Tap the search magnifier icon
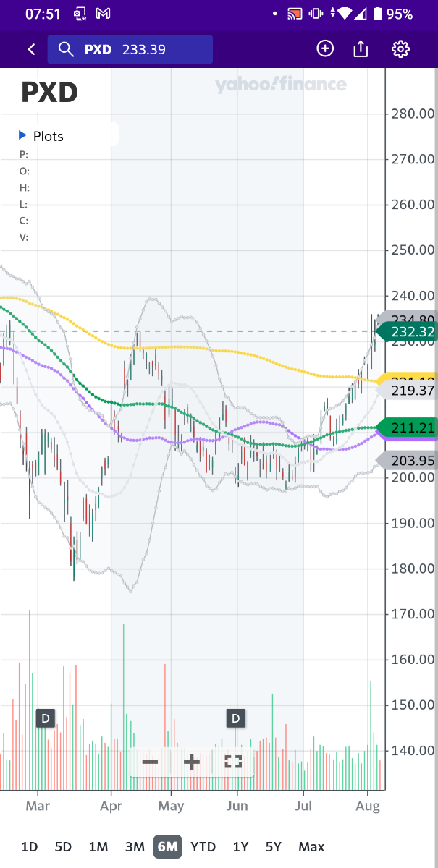This screenshot has width=438, height=868. [x=66, y=49]
